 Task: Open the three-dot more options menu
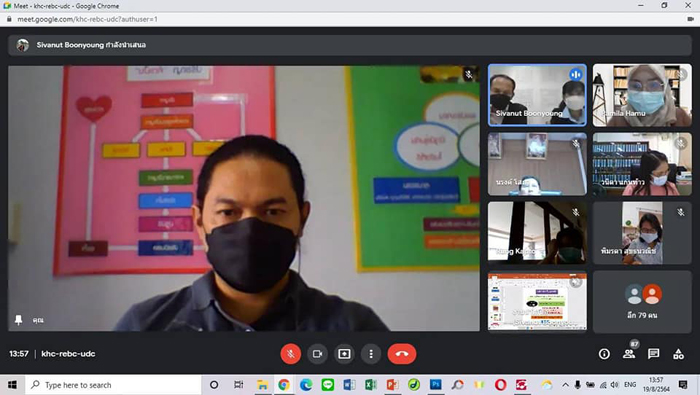371,354
